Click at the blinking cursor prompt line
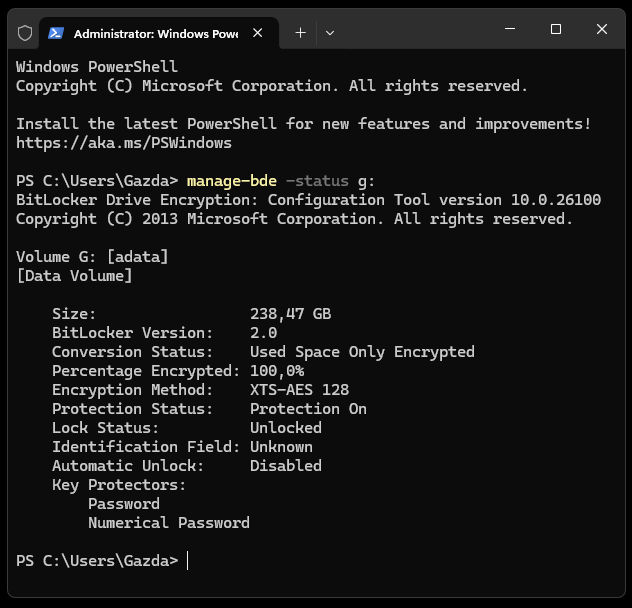This screenshot has width=632, height=608. tap(188, 561)
